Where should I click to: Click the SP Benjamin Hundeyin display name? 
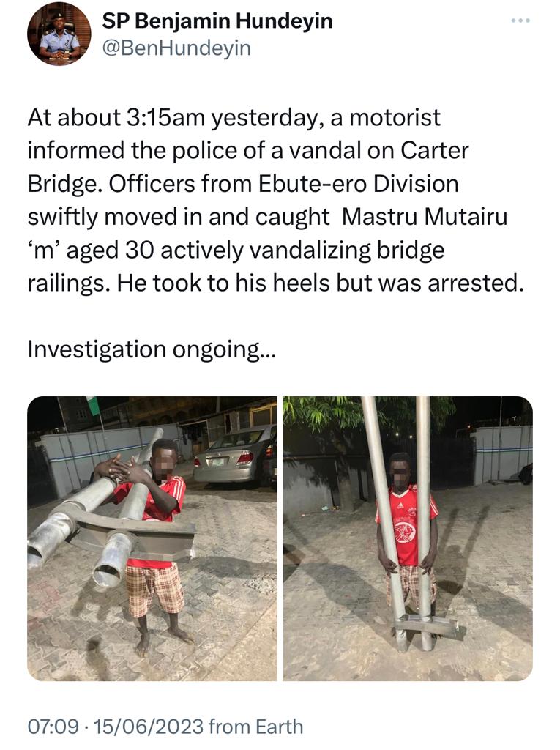217,21
